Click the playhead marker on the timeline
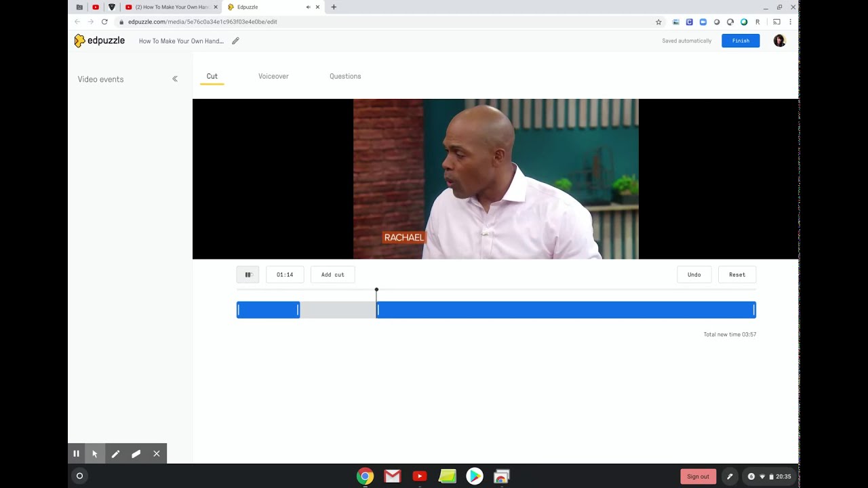The height and width of the screenshot is (488, 868). (376, 290)
